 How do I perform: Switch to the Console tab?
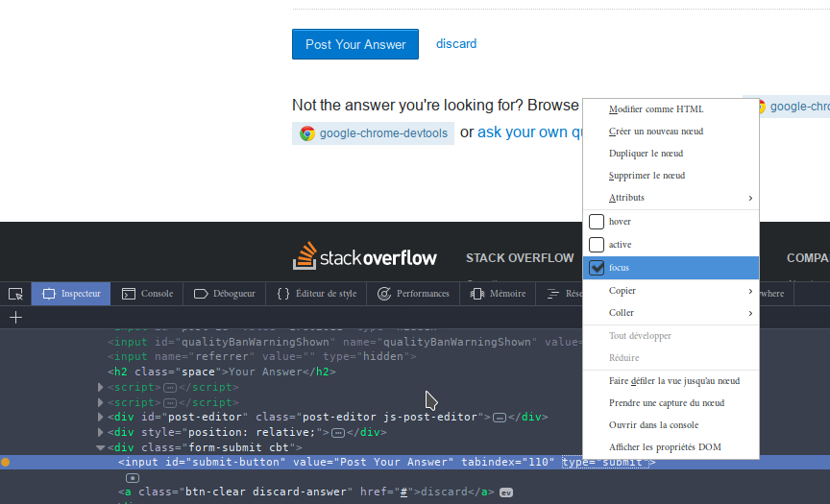click(x=147, y=294)
